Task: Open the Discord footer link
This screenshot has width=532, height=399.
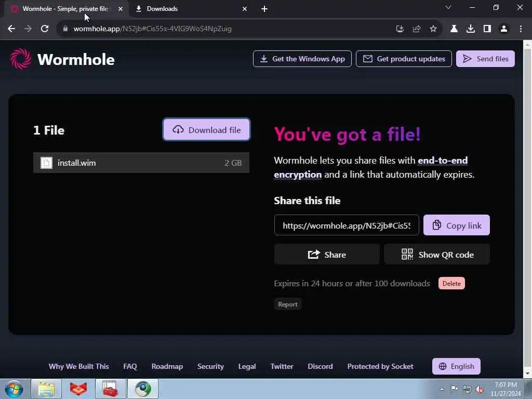Action: [x=320, y=366]
